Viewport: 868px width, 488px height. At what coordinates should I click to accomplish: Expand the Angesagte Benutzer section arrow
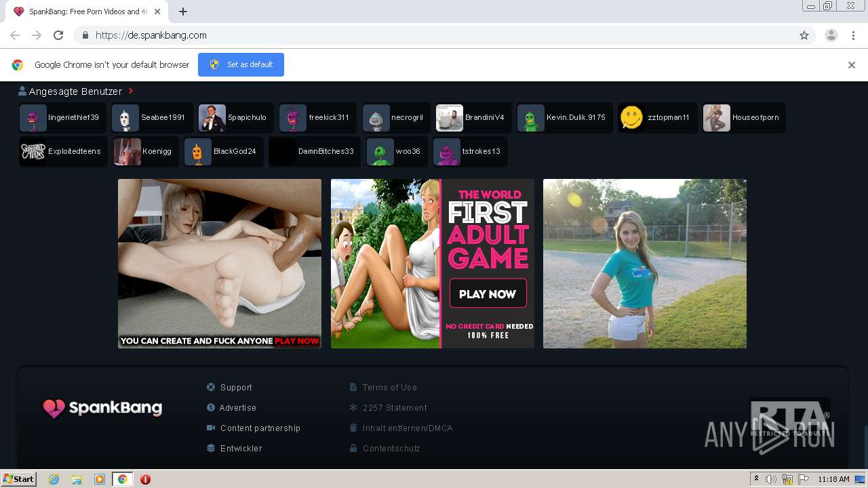(x=131, y=91)
